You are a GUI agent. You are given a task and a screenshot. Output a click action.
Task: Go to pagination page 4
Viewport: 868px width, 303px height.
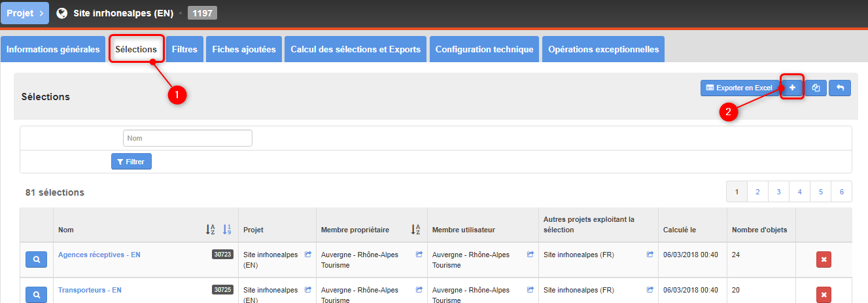coord(799,192)
